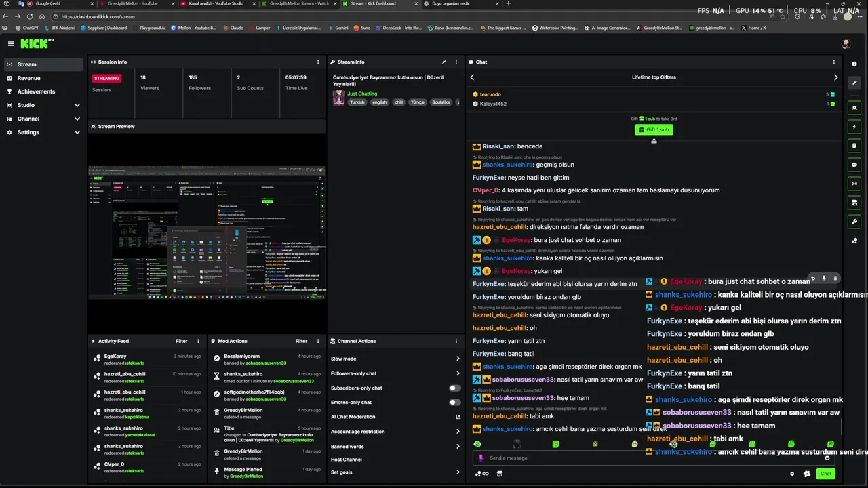Open Slow mode options chevron

[x=458, y=359]
